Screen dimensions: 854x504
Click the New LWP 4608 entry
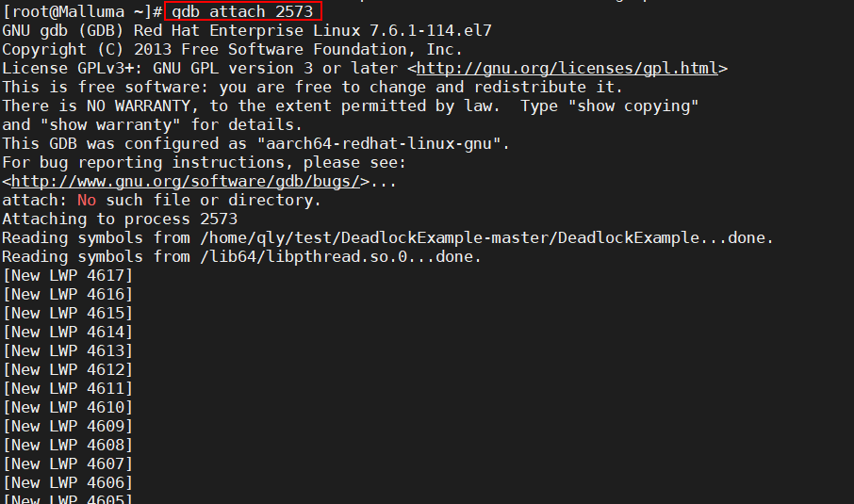click(68, 446)
